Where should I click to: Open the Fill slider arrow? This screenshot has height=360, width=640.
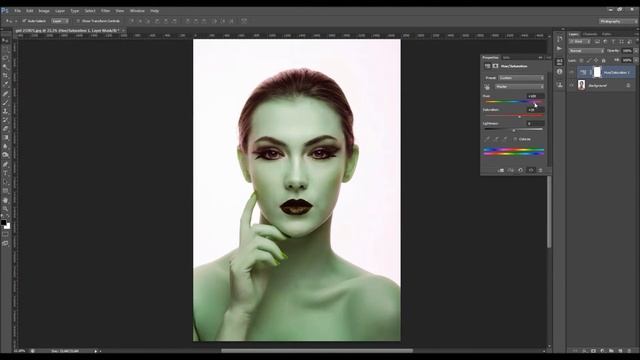point(636,60)
